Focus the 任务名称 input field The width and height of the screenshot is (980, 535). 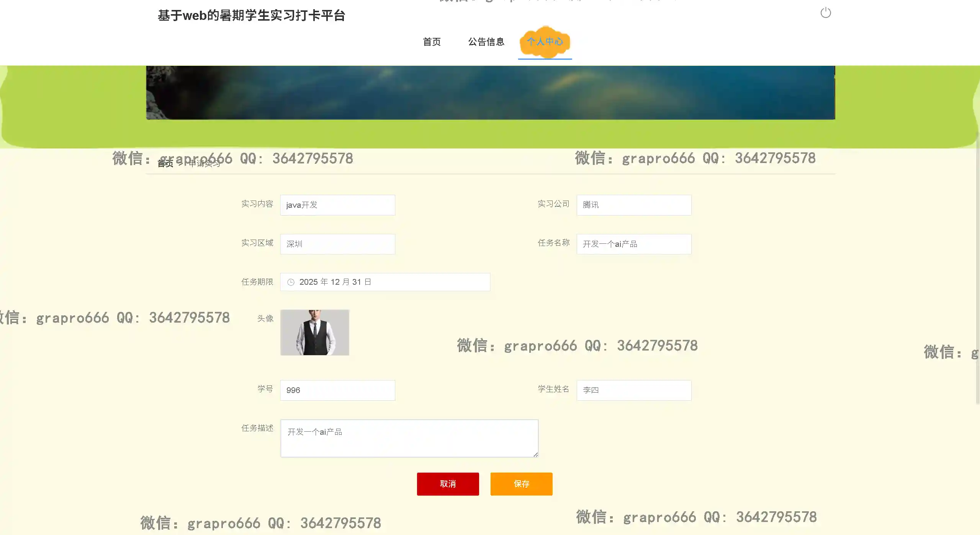634,244
